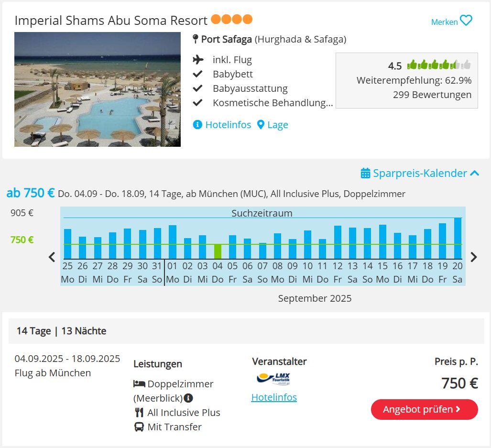Click the LMX Touristik operator logo
491x448 pixels.
[x=273, y=379]
